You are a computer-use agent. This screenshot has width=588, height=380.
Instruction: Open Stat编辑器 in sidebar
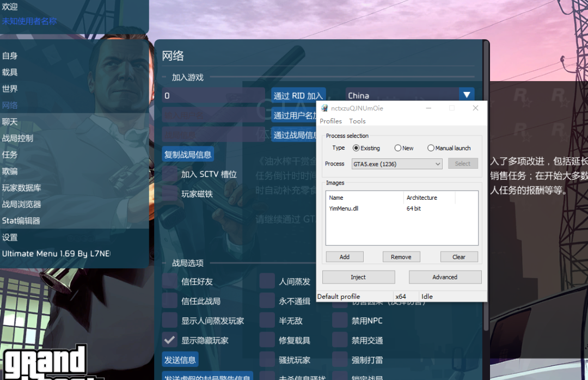[x=21, y=221]
